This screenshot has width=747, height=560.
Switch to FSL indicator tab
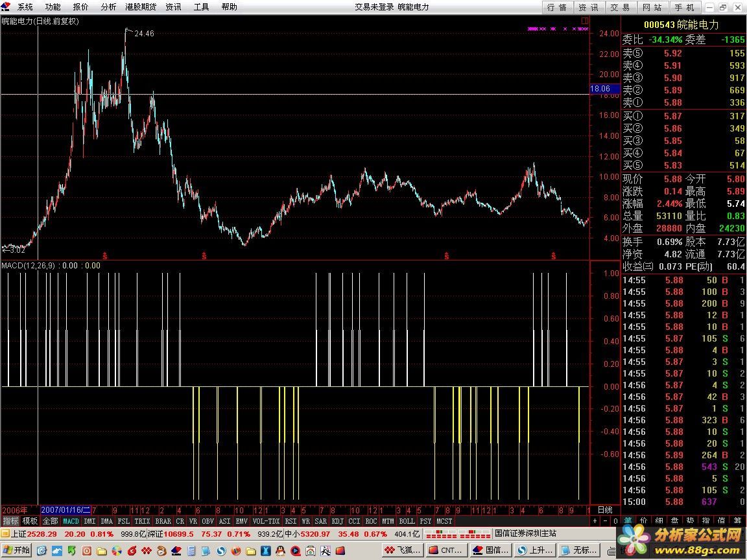123,521
